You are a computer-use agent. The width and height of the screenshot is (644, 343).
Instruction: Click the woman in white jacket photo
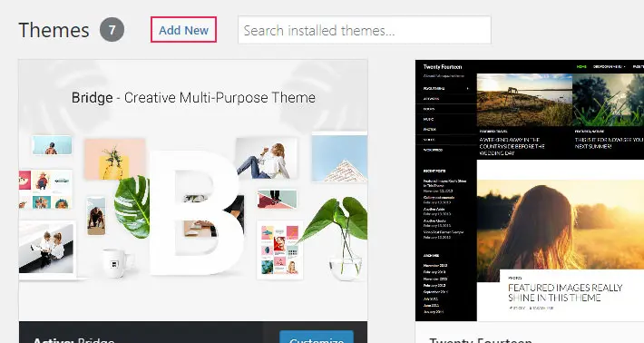click(x=267, y=159)
